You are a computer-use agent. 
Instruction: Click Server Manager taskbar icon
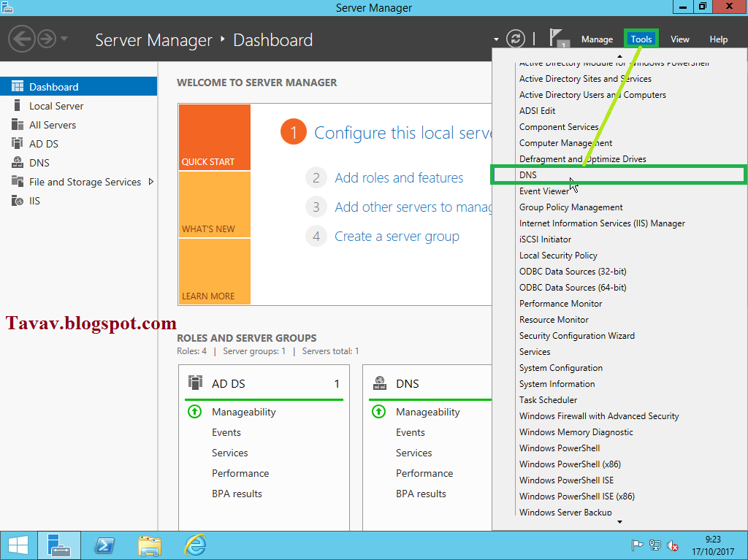tap(59, 545)
